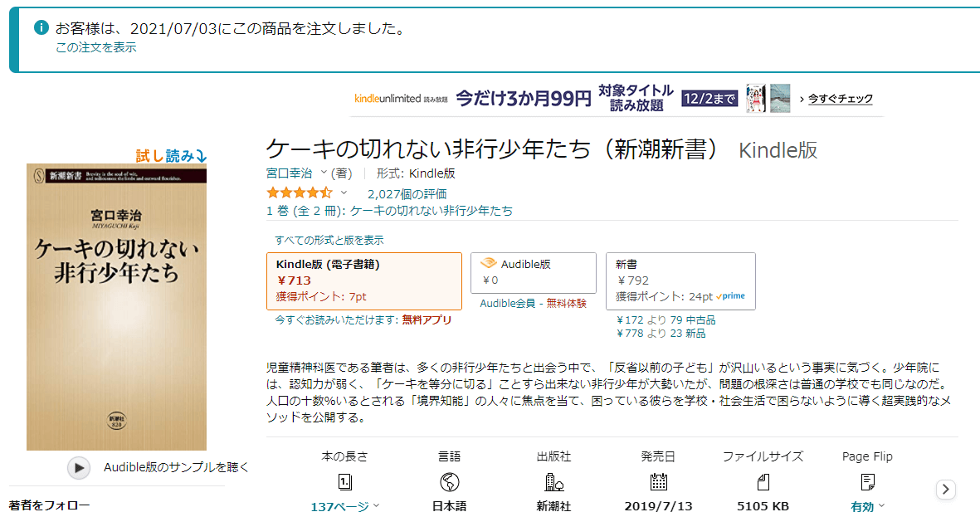
Task: Expand the 137ページ dropdown
Action: pyautogui.click(x=345, y=505)
